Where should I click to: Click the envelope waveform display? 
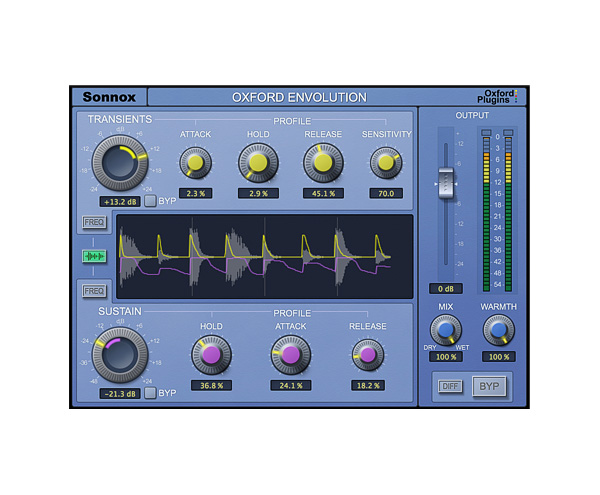coord(265,256)
